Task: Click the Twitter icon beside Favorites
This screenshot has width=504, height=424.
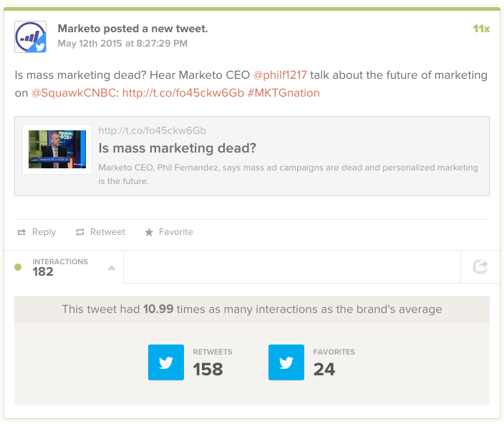Action: click(x=286, y=362)
